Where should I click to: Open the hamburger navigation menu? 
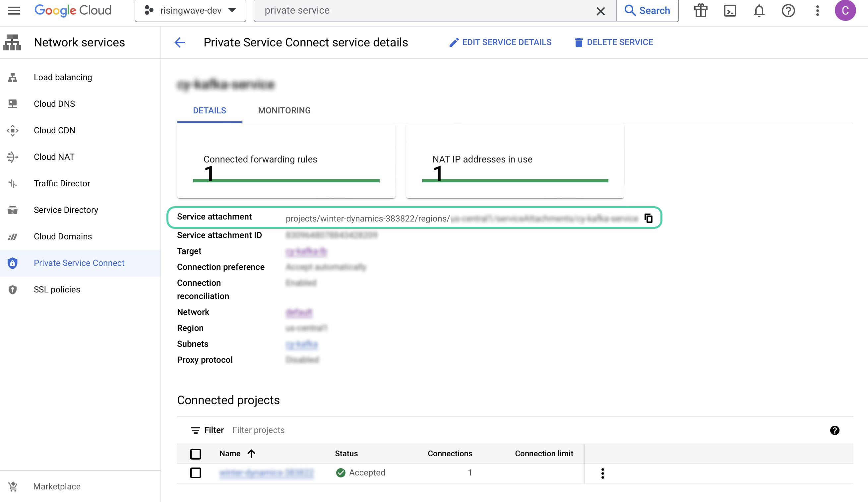14,10
